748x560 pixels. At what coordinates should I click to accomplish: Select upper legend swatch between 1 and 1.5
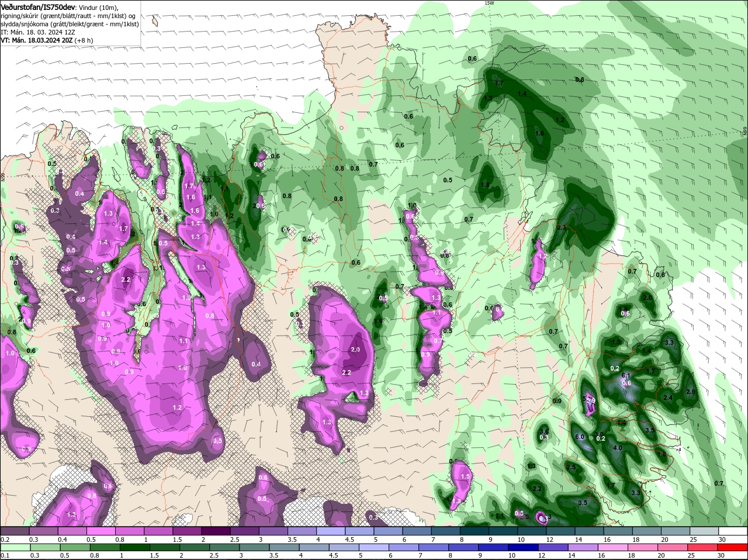coord(158,531)
